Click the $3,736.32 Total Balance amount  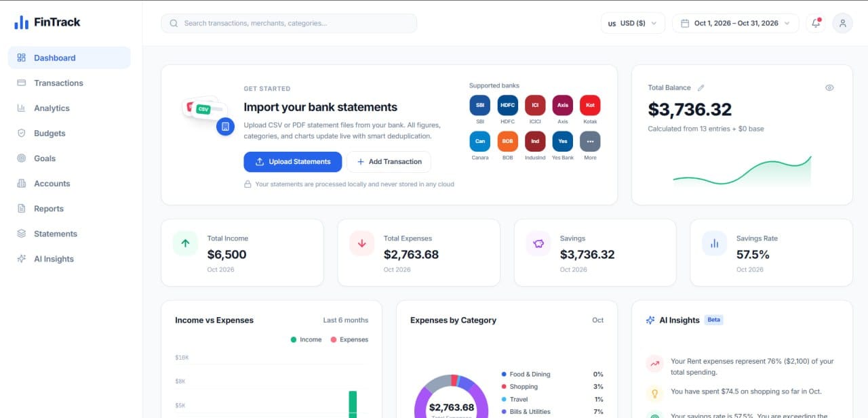(690, 110)
